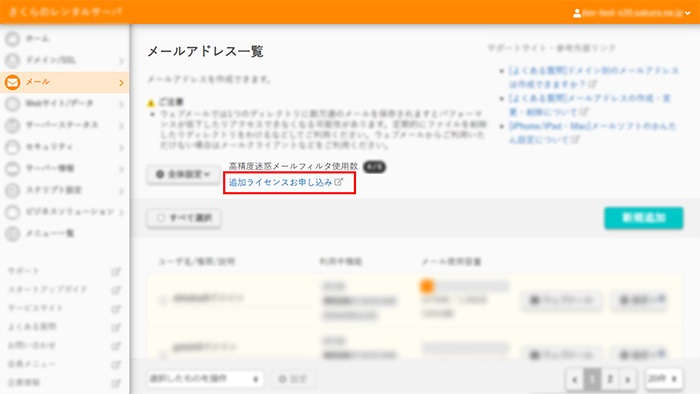Go to the previous page arrow

click(575, 379)
